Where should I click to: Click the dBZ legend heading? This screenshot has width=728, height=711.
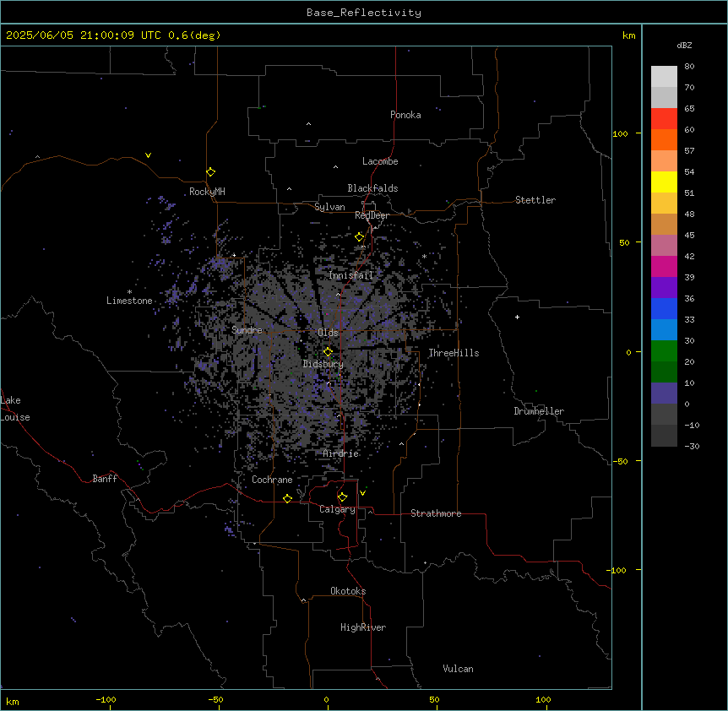coord(684,45)
